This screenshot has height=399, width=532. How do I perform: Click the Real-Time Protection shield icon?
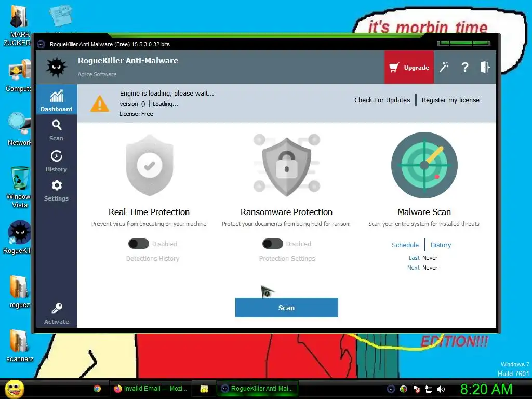coord(150,165)
